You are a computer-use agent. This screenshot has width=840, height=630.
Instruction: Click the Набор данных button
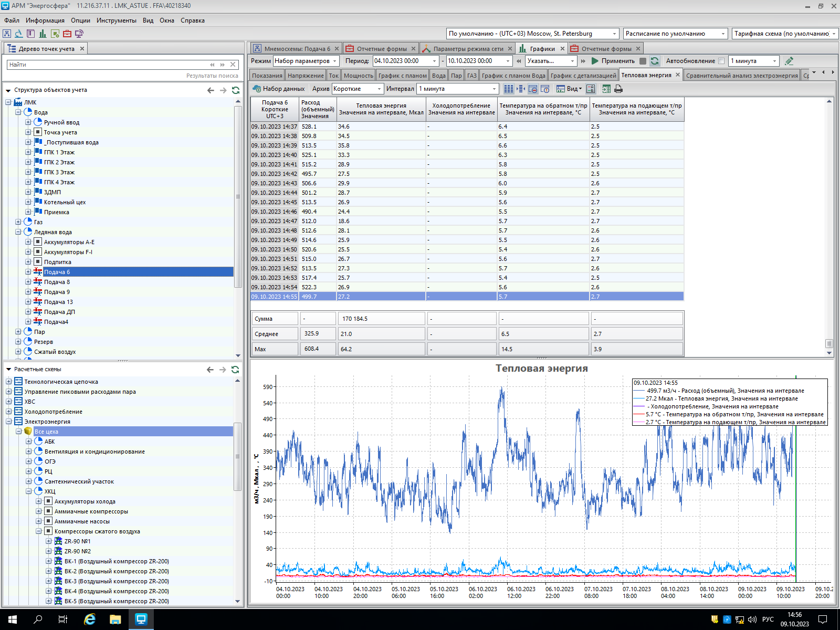click(x=279, y=89)
